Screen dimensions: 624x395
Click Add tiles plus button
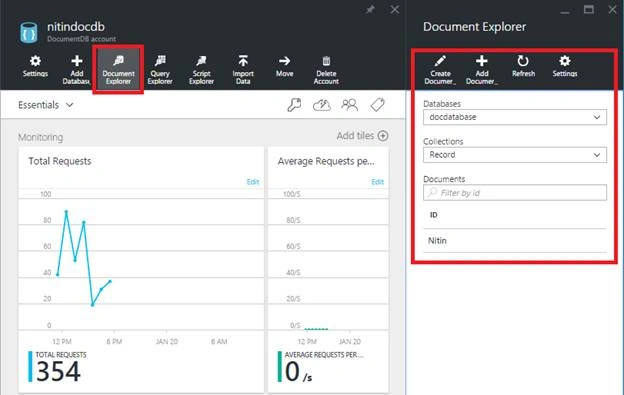[x=383, y=136]
